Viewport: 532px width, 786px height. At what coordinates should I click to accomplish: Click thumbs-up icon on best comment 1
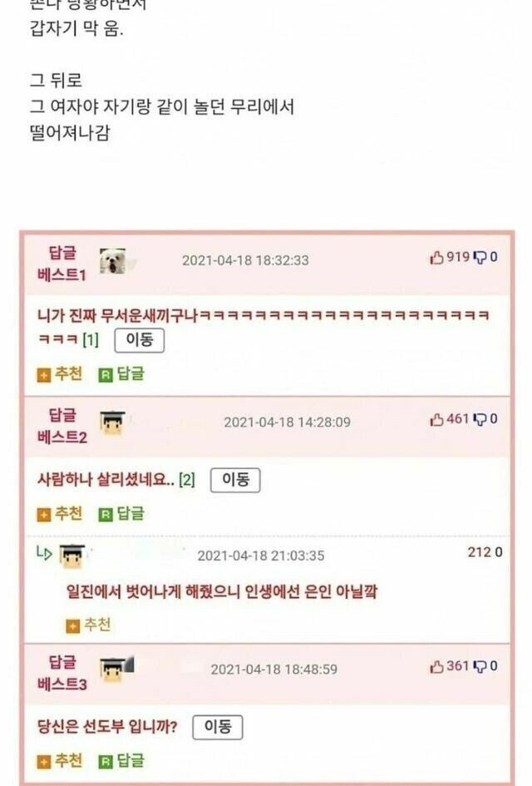[x=436, y=258]
